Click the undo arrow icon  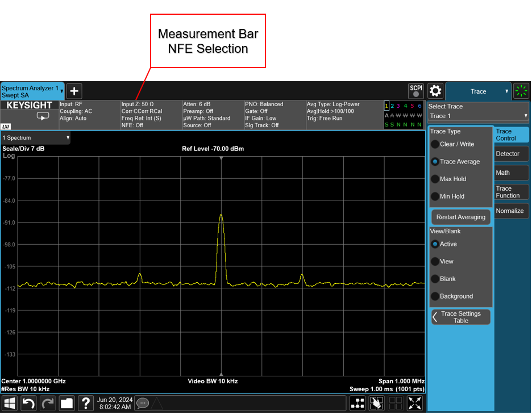[28, 403]
